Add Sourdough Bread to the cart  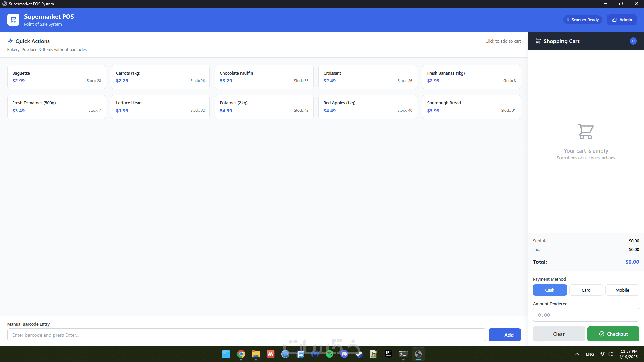coord(471,107)
